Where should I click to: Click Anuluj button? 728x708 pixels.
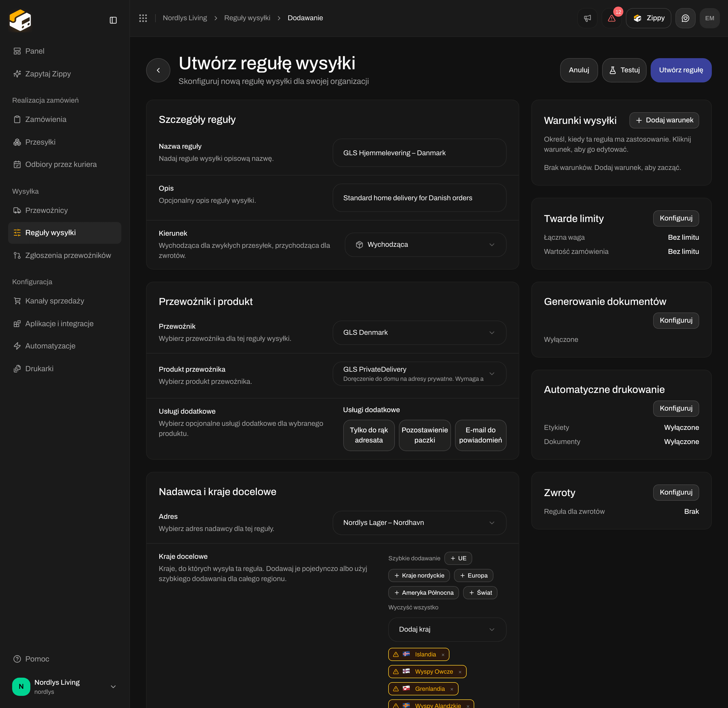[579, 70]
